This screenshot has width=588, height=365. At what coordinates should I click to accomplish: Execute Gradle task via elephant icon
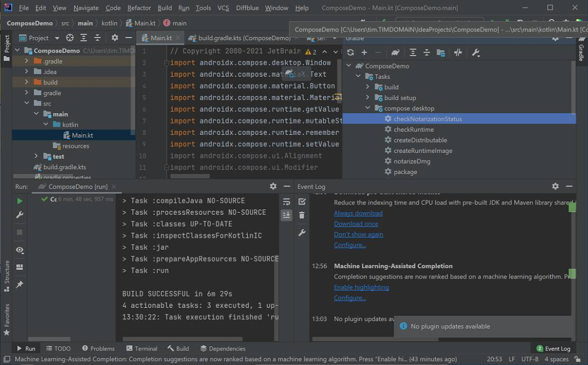coord(396,52)
